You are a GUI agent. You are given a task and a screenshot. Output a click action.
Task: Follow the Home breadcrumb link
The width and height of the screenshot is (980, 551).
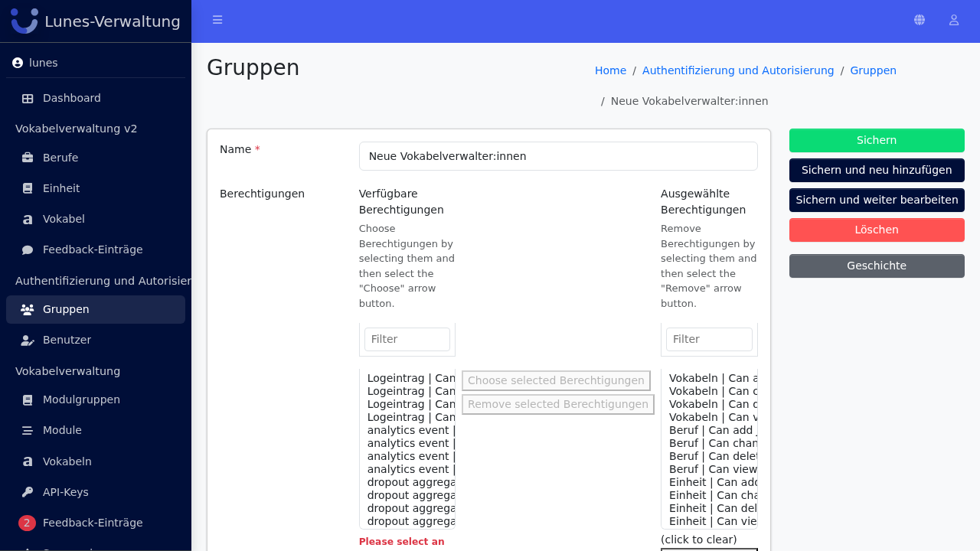click(610, 70)
